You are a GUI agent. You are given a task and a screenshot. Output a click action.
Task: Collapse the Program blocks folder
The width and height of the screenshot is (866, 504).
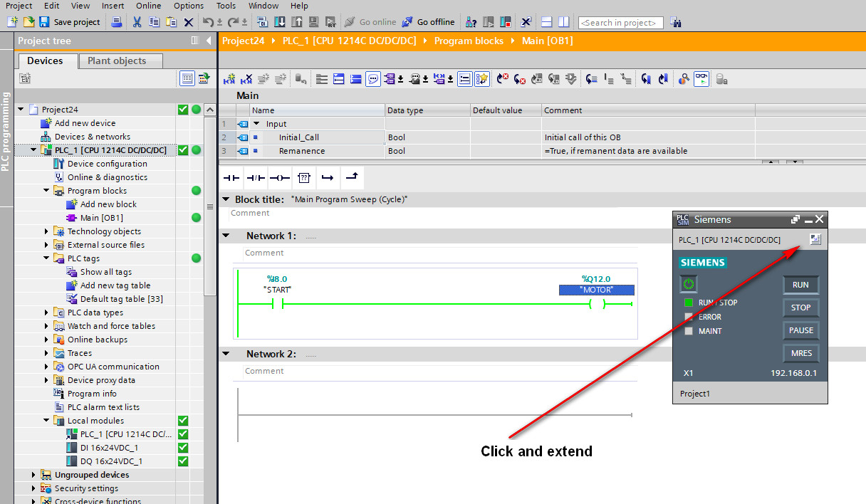tap(47, 191)
